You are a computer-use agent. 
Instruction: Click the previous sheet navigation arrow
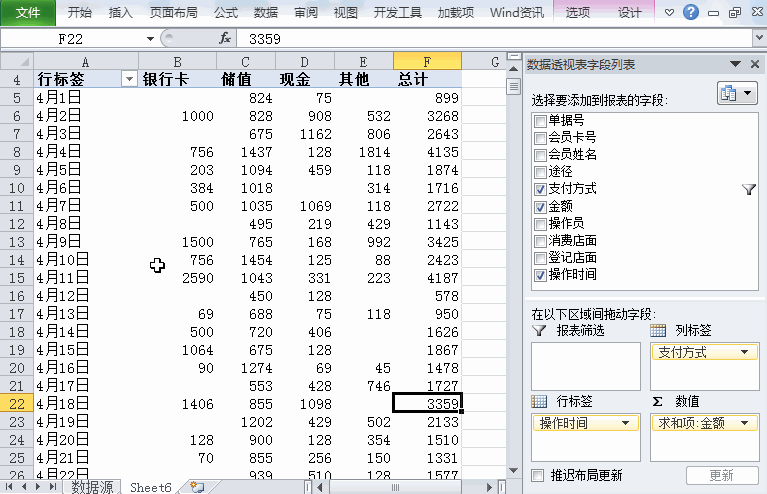click(23, 487)
